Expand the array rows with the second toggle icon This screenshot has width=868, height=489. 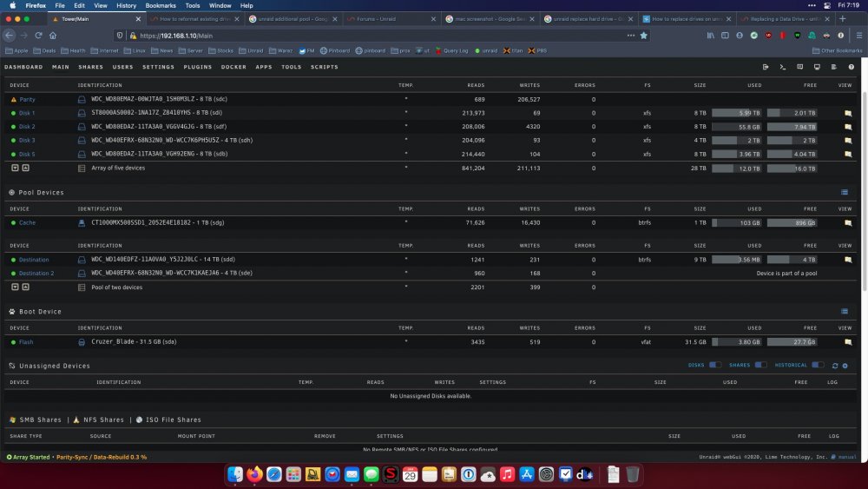pyautogui.click(x=25, y=168)
